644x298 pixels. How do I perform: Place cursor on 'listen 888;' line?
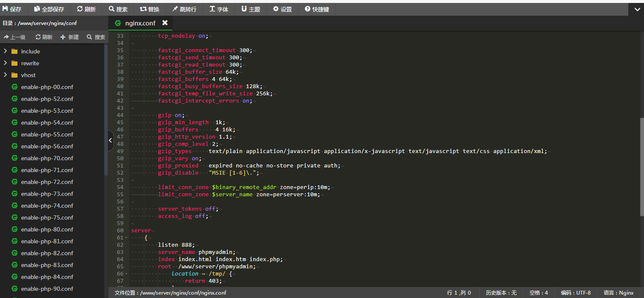point(176,245)
